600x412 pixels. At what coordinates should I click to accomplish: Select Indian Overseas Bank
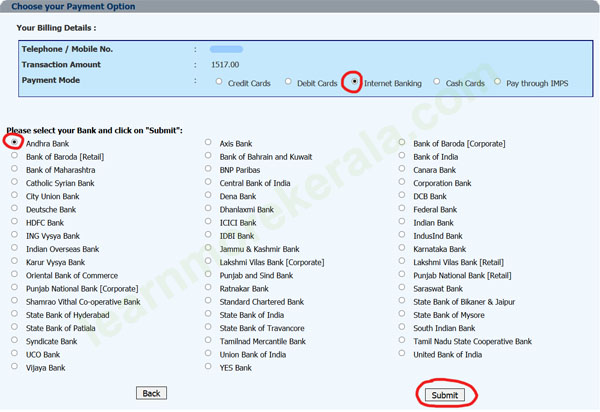(15, 248)
